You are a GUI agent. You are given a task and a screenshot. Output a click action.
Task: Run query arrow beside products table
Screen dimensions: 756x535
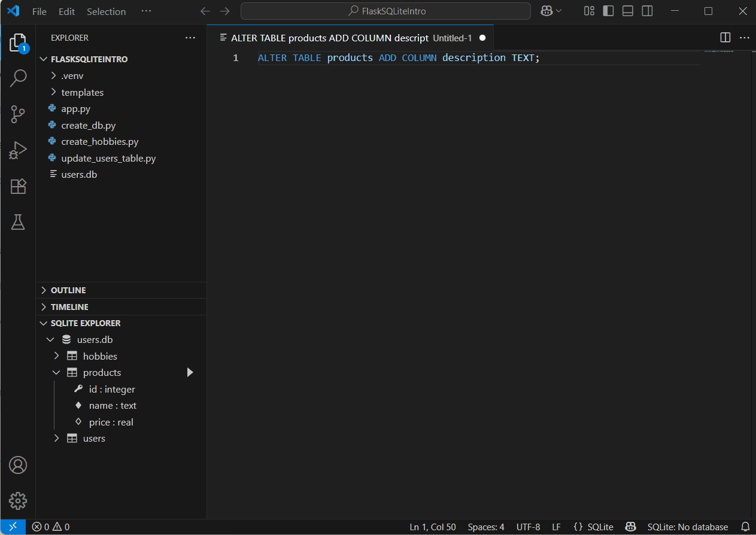tap(190, 372)
